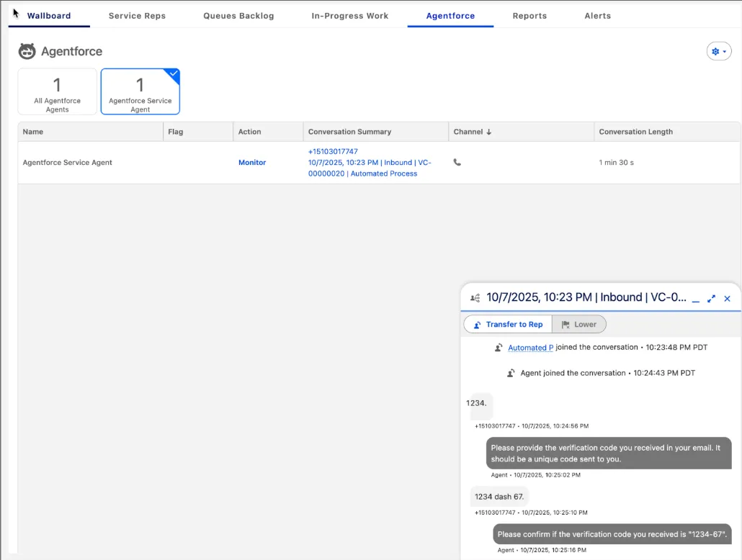Click the icon beside Agent joined message
Image resolution: width=742 pixels, height=560 pixels.
point(511,374)
